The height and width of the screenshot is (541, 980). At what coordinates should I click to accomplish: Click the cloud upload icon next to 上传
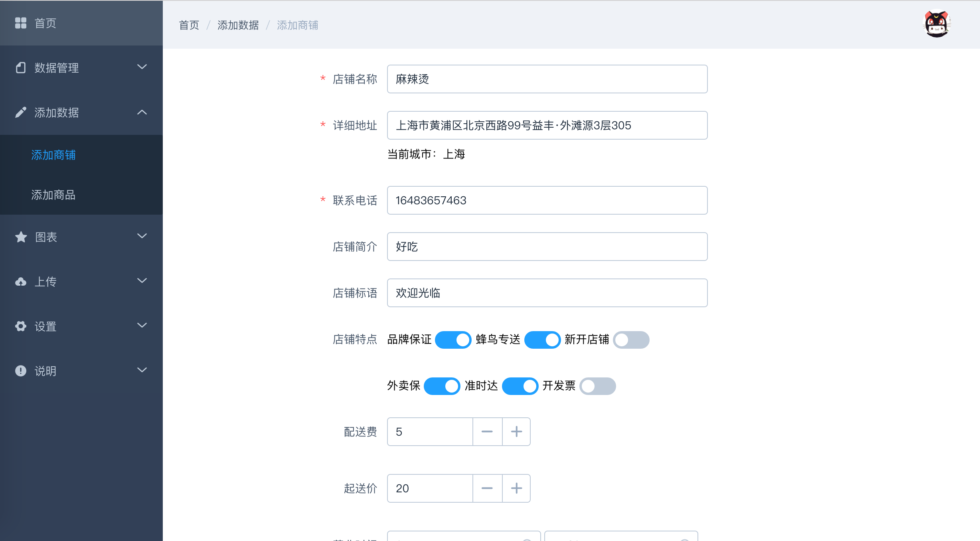pyautogui.click(x=21, y=282)
